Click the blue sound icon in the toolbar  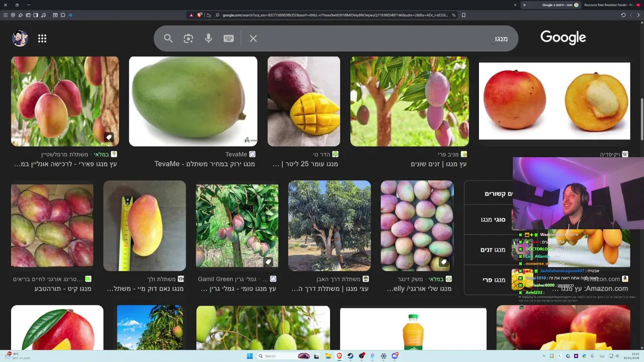pyautogui.click(x=70, y=15)
